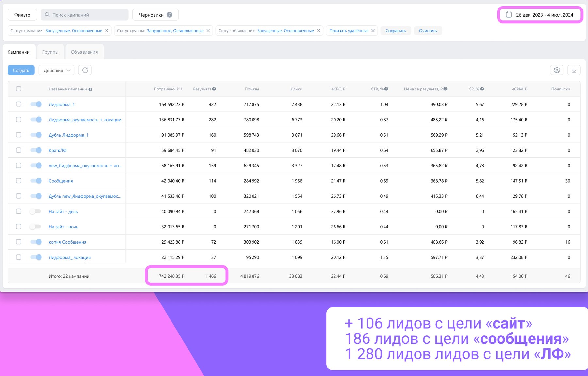Check the «копия Сообщения» campaign row

pyautogui.click(x=19, y=242)
